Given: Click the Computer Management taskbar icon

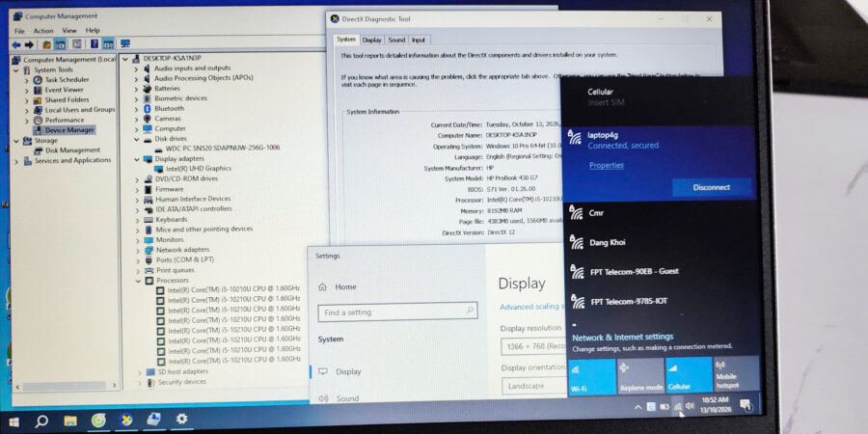Looking at the screenshot, I should (154, 420).
